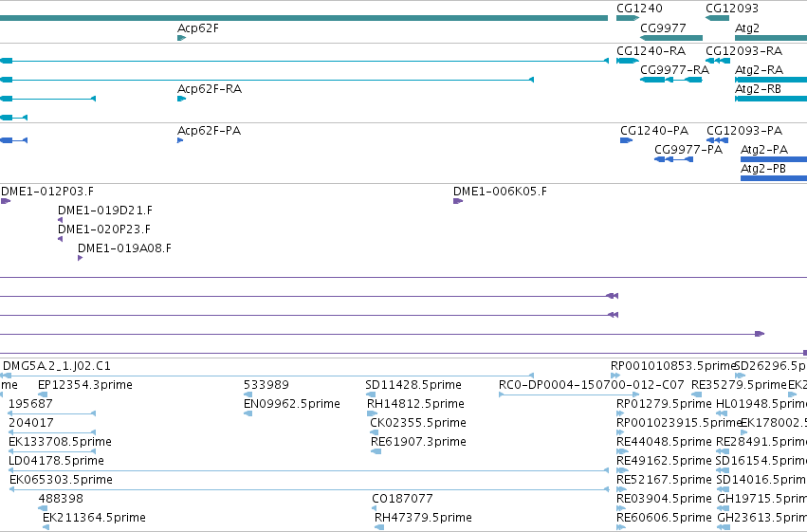Select the EK133708.5prime EST label
The height and width of the screenshot is (532, 807).
point(60,442)
